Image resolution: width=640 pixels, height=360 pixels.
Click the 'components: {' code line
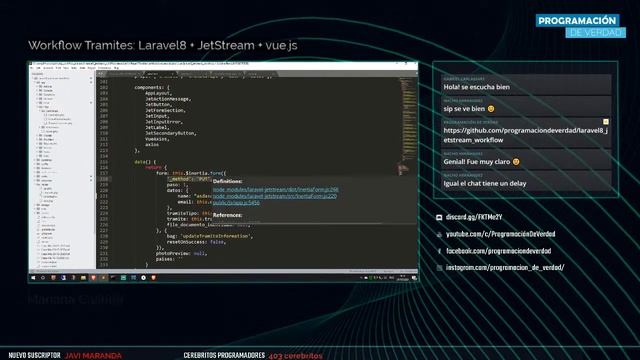tap(152, 87)
